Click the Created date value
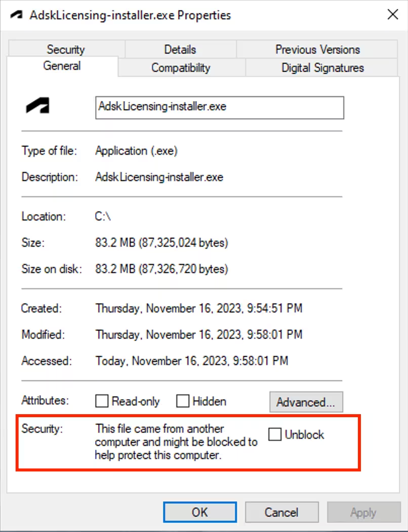Viewport: 408px width, 532px height. point(198,308)
